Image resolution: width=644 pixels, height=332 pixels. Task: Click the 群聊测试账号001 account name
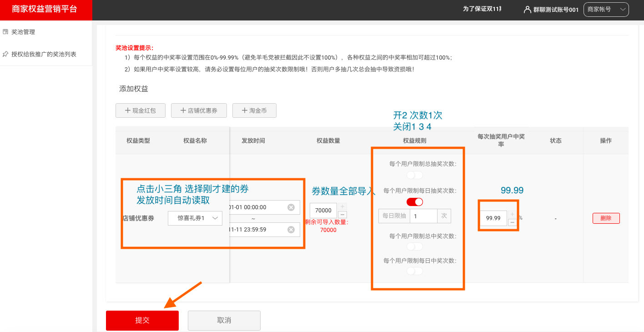click(x=556, y=10)
